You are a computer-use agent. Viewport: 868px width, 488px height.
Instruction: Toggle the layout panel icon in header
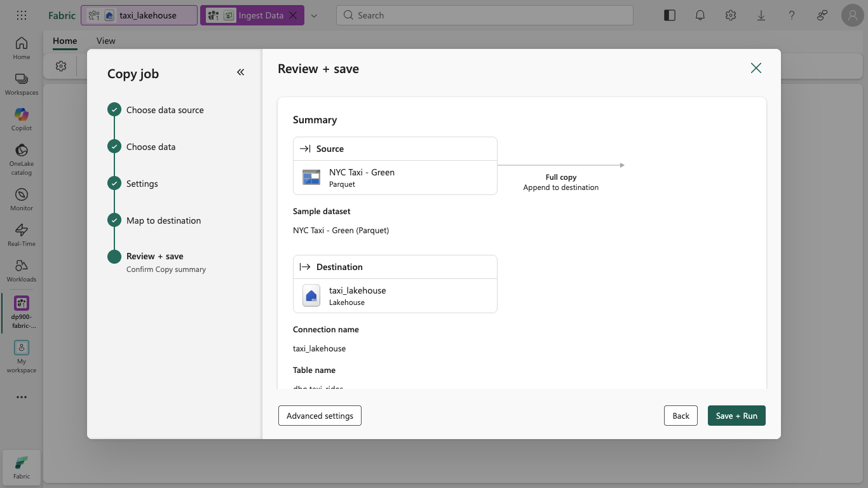[670, 15]
